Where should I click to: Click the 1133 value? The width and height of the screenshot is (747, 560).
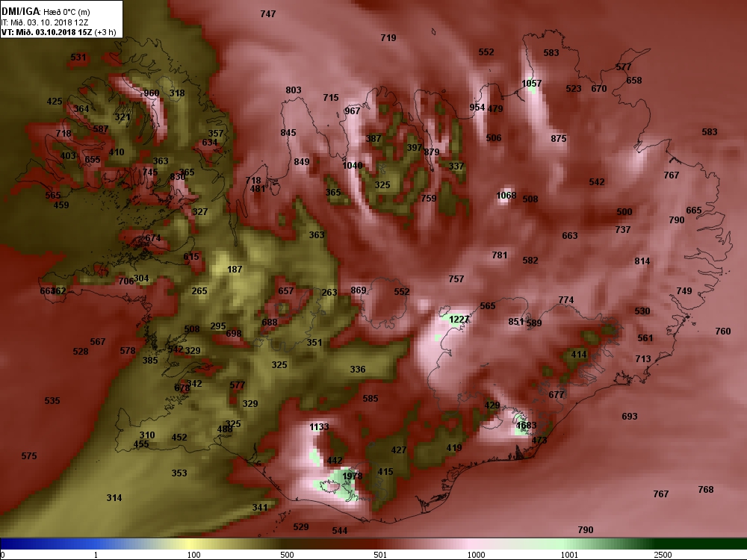pos(319,426)
